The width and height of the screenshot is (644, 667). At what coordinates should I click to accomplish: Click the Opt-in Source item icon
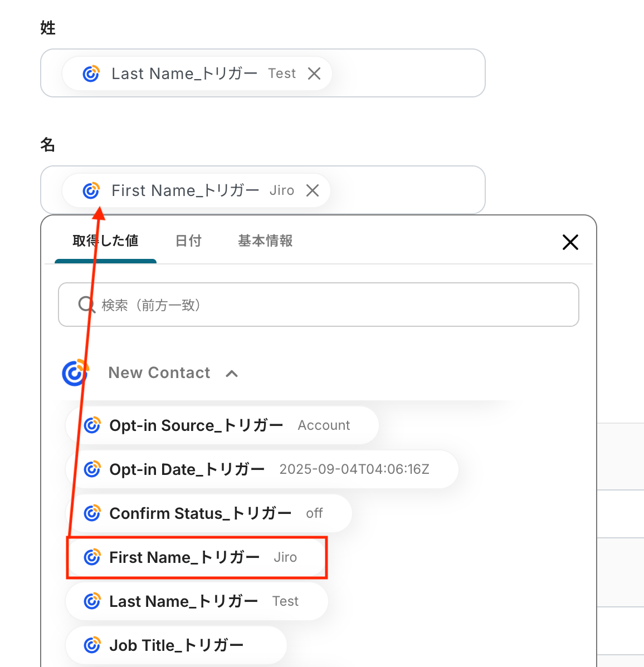pyautogui.click(x=92, y=425)
